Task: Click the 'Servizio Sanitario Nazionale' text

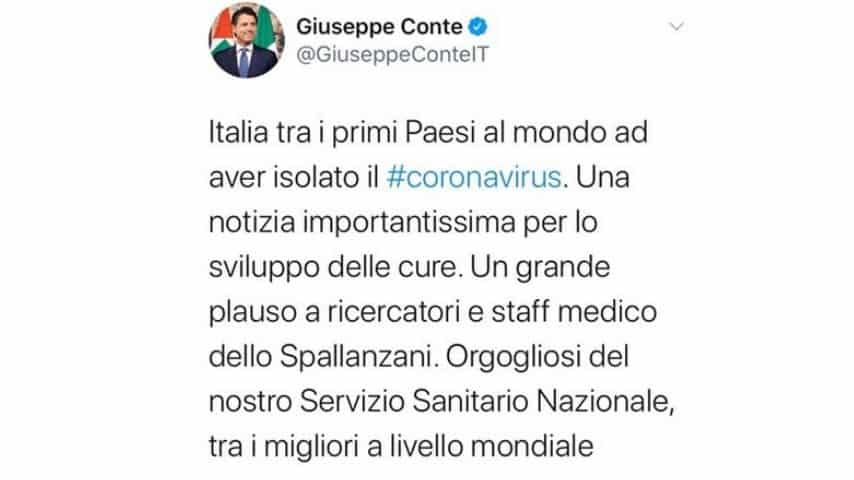Action: pyautogui.click(x=483, y=402)
